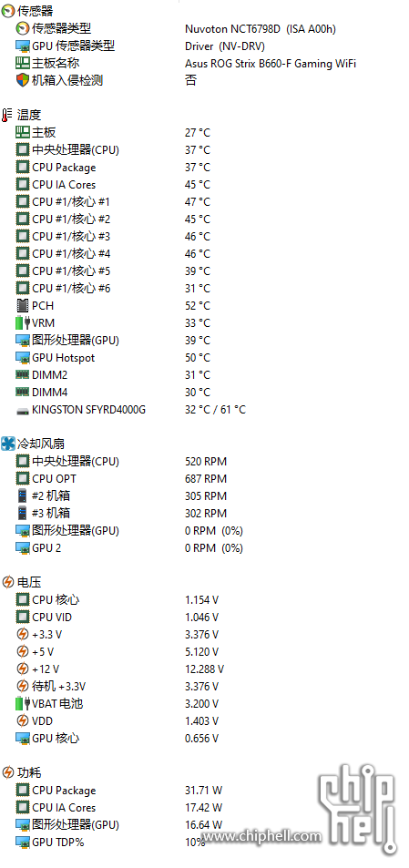Click the battery icon beside VBAT 电池
The height and width of the screenshot is (868, 409).
(23, 703)
